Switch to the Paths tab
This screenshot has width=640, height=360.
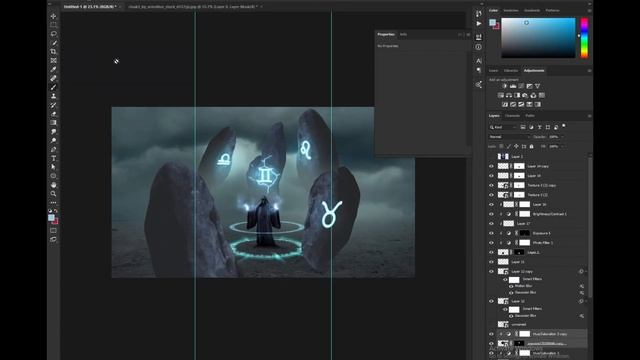530,116
